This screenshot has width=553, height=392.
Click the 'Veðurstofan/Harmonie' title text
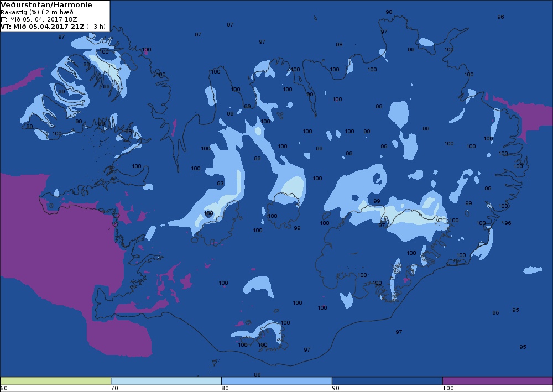pos(47,5)
